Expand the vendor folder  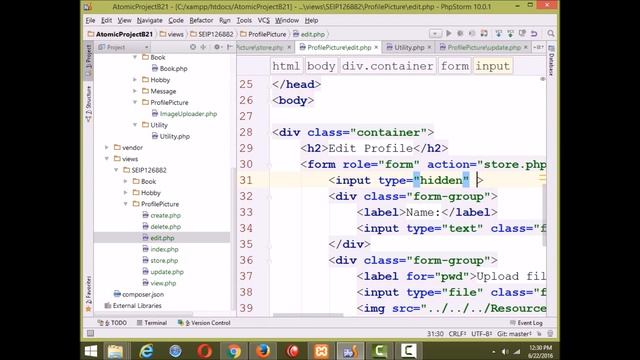click(107, 147)
